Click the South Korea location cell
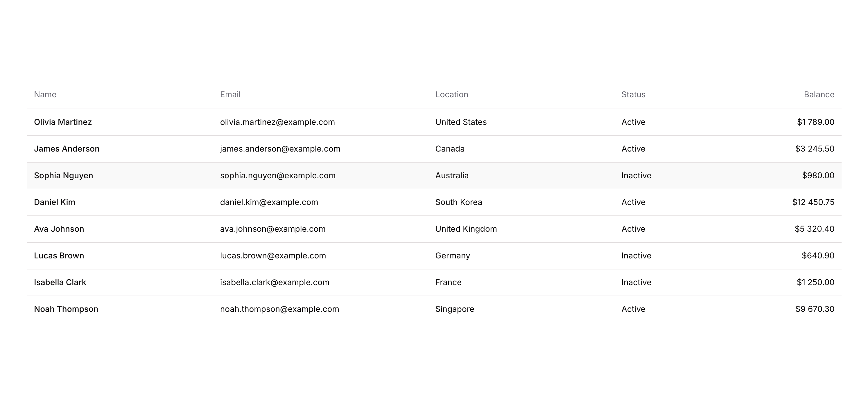 (459, 202)
